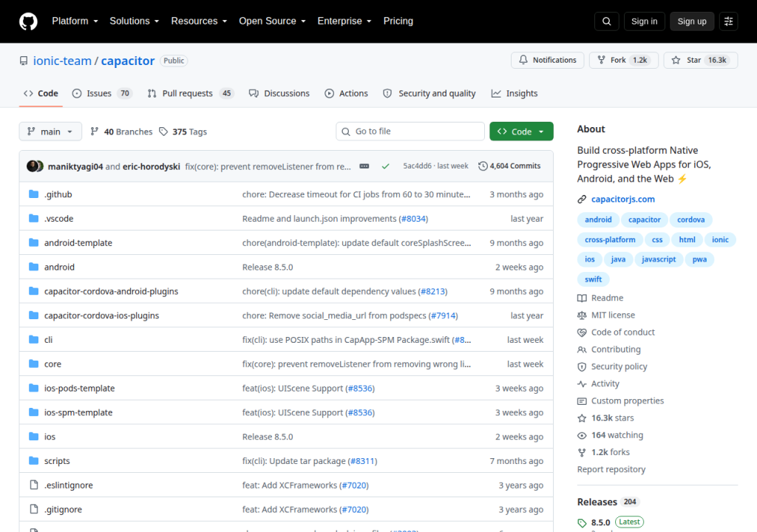This screenshot has height=532, width=757.
Task: Expand the Solutions menu
Action: click(x=135, y=21)
